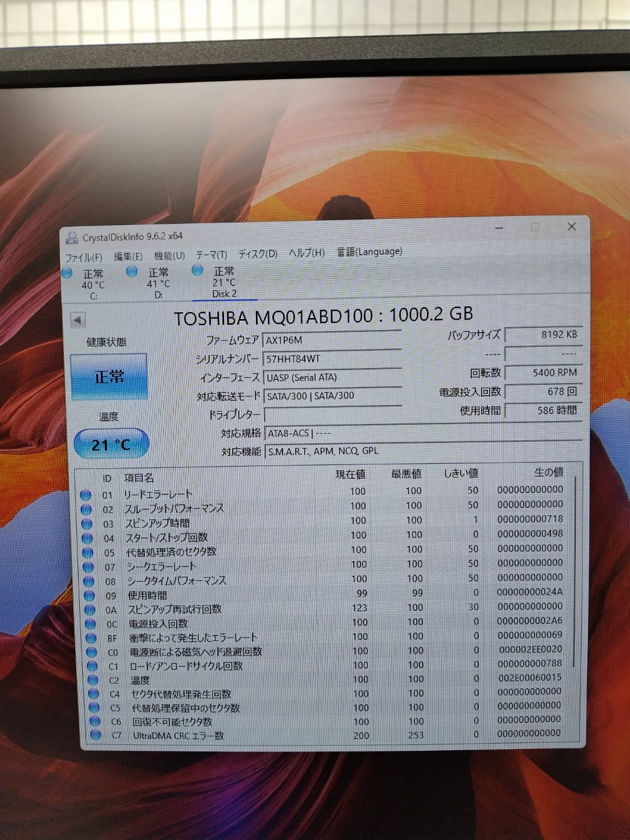Click the status dot for ID C5 row
The height and width of the screenshot is (840, 630).
coord(94,707)
